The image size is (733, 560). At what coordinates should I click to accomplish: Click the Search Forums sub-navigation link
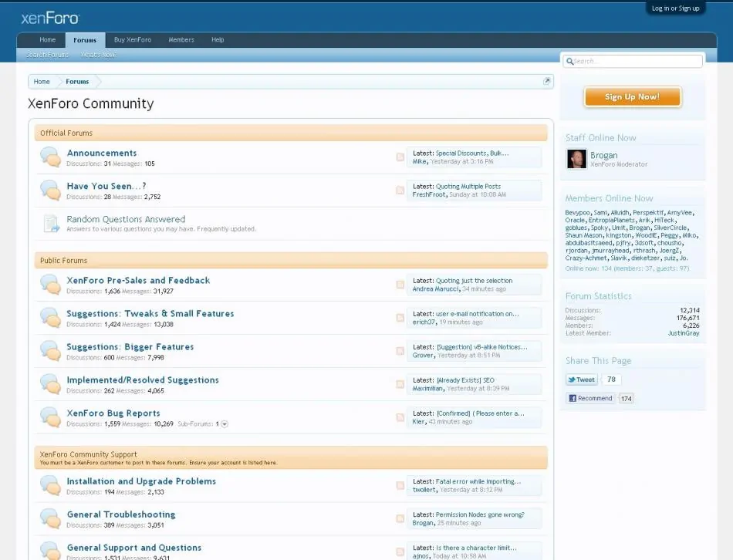pos(47,55)
